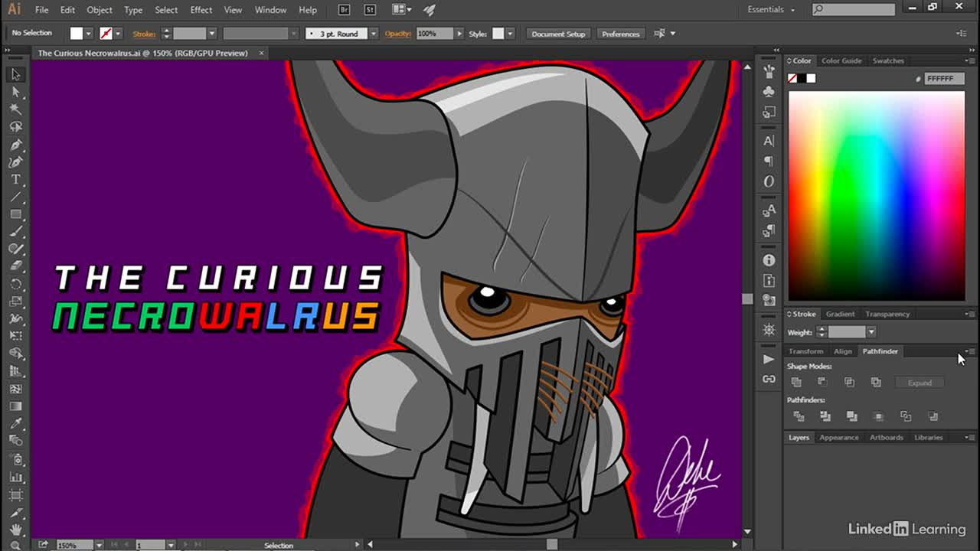
Task: Select the Lasso tool
Action: tap(15, 127)
